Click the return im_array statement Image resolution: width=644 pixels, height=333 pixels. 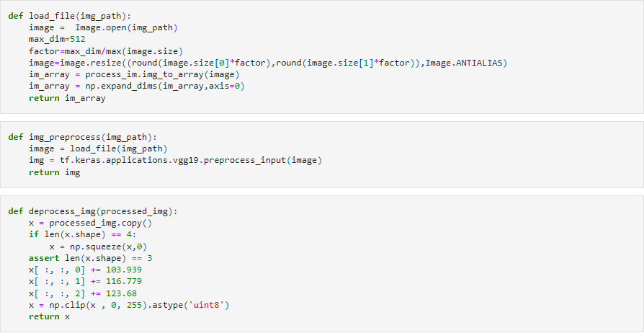click(x=67, y=98)
